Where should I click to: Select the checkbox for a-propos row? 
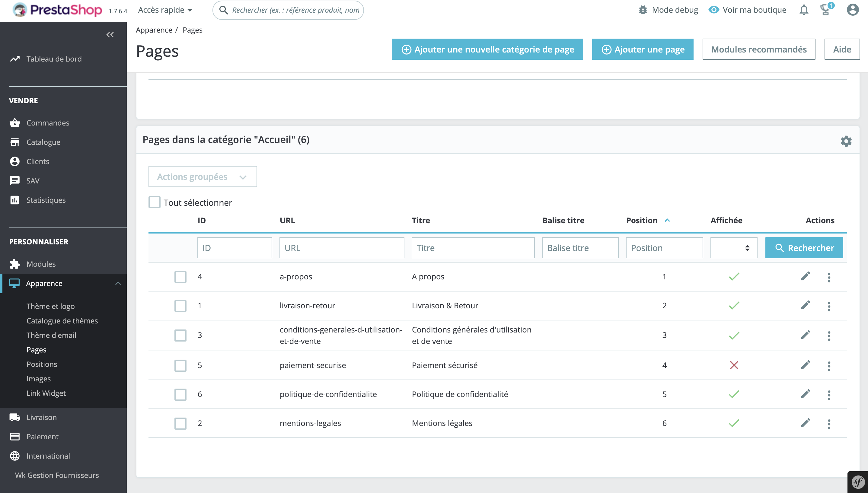(180, 277)
